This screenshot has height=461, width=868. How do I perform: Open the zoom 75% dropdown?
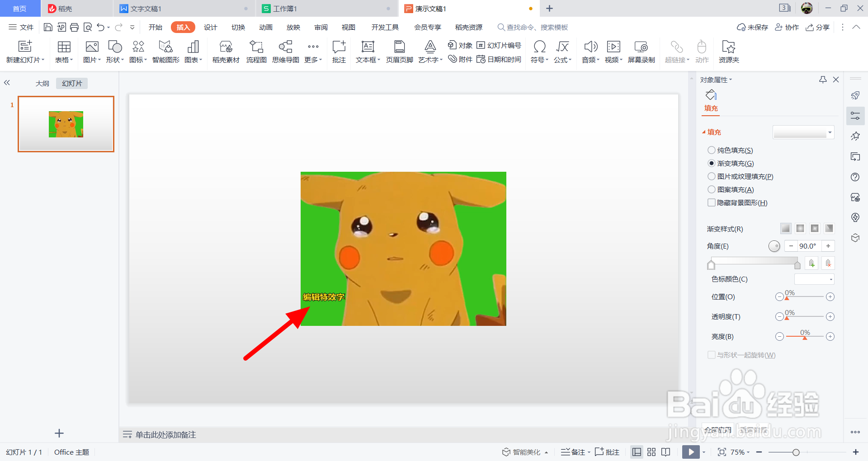(740, 452)
